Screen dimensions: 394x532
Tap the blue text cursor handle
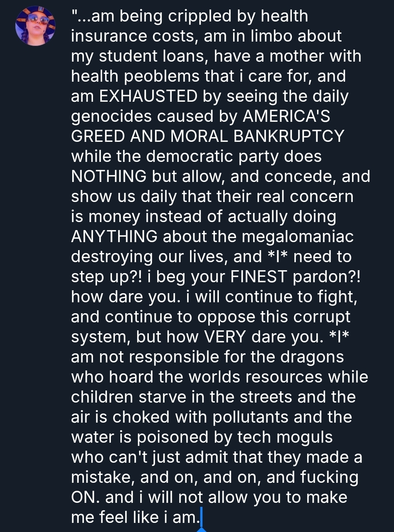(201, 529)
